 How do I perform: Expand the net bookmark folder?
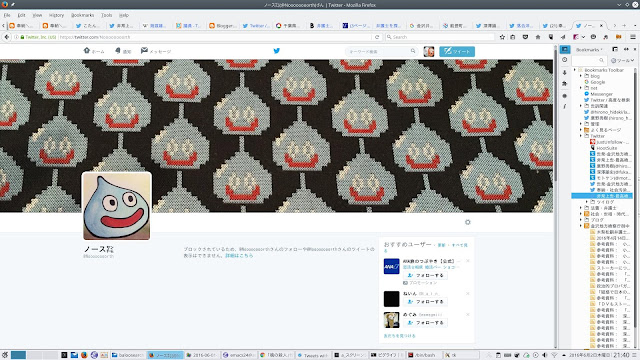(581, 88)
